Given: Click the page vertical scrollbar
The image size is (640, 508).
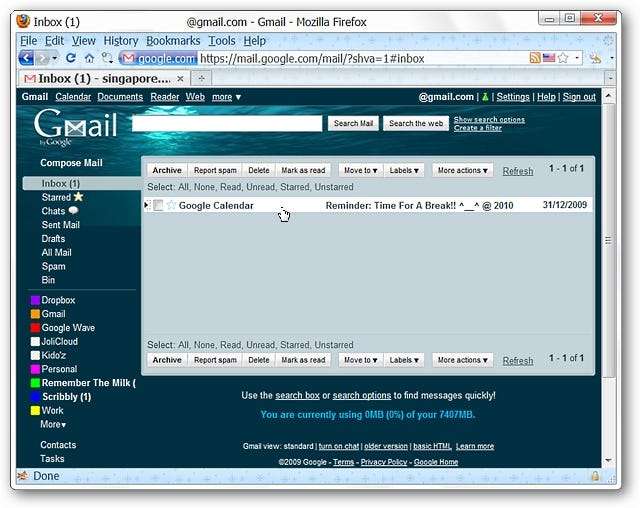Looking at the screenshot, I should (608, 240).
